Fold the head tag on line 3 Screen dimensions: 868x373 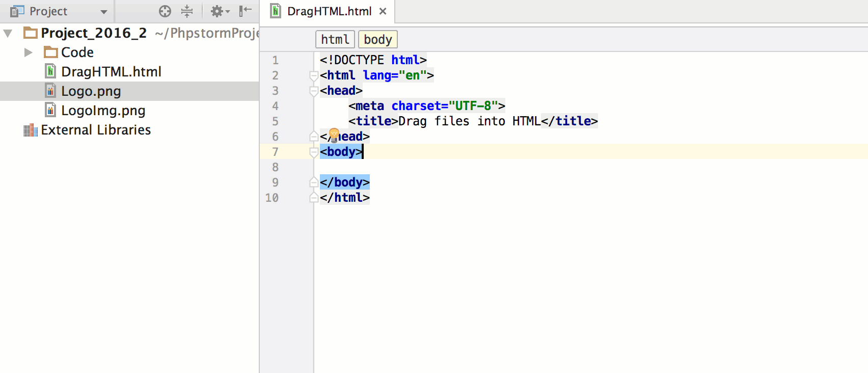click(314, 91)
